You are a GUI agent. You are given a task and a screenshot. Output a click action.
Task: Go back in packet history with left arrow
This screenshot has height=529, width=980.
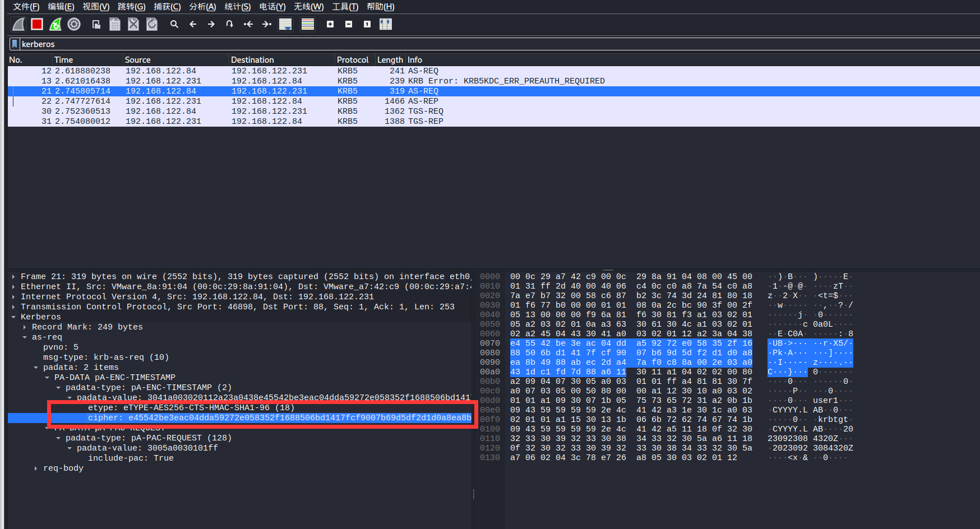pos(193,24)
